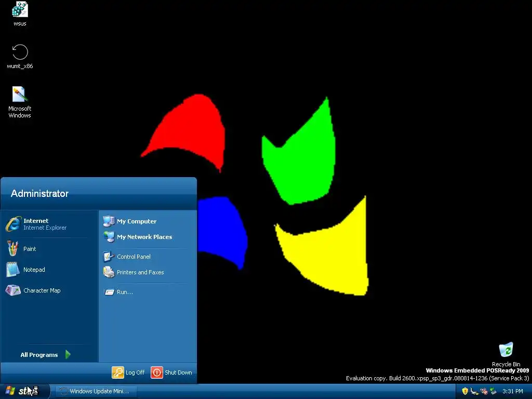The height and width of the screenshot is (399, 532).
Task: Click the Log Off key icon
Action: point(118,372)
